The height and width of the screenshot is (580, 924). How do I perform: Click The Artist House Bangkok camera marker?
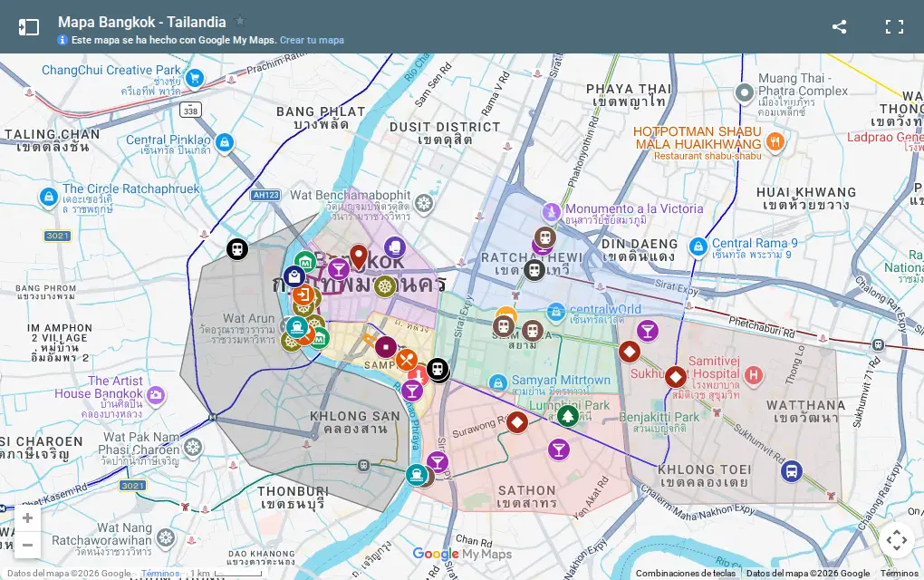(x=156, y=395)
